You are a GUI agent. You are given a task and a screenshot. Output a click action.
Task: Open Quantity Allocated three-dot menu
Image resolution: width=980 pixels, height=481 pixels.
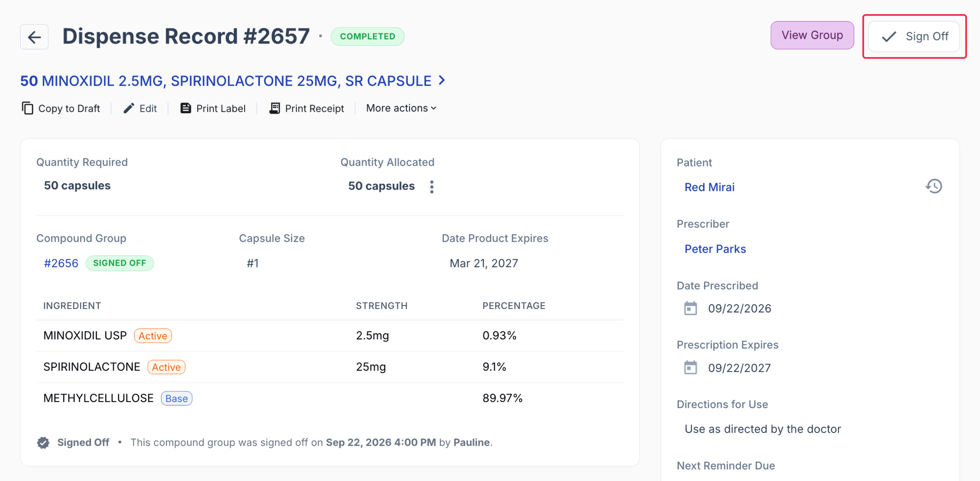[432, 187]
